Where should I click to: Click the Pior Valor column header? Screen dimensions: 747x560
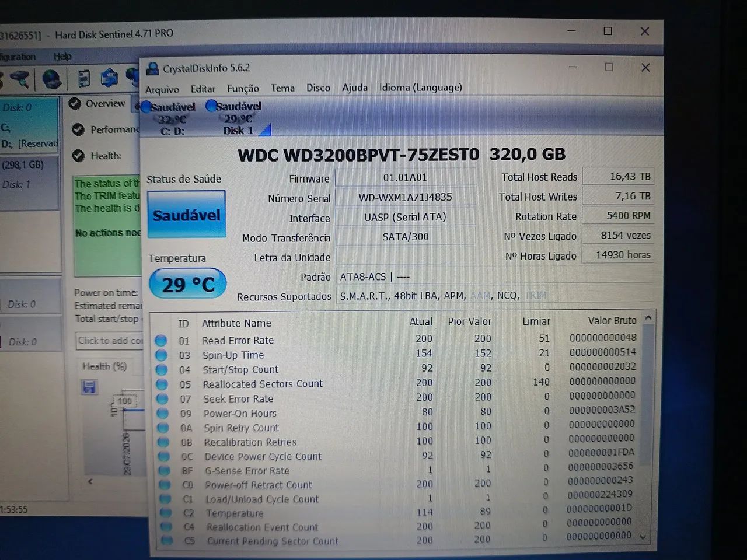[x=469, y=321]
